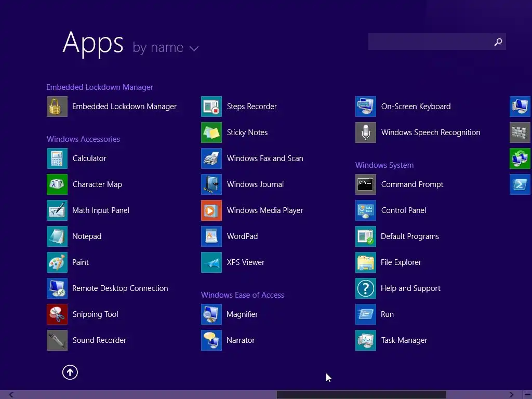The width and height of the screenshot is (532, 399).
Task: Open the Embedded Lockdown Manager padlock icon
Action: tap(57, 107)
